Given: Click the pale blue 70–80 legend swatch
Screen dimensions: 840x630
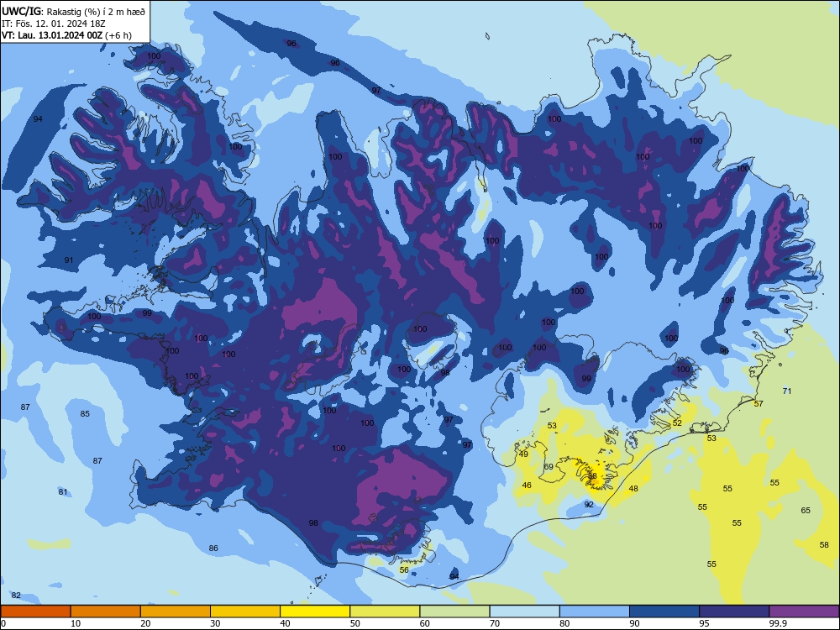Looking at the screenshot, I should click(x=525, y=612).
